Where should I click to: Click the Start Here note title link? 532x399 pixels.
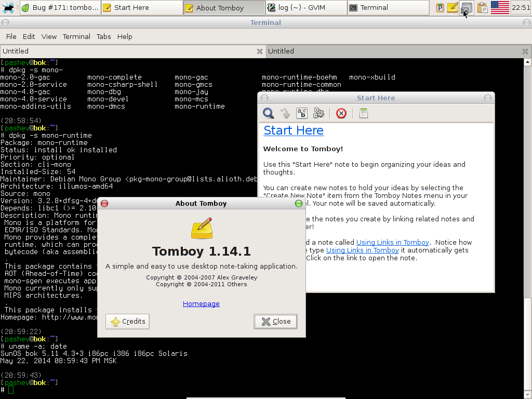(x=294, y=130)
